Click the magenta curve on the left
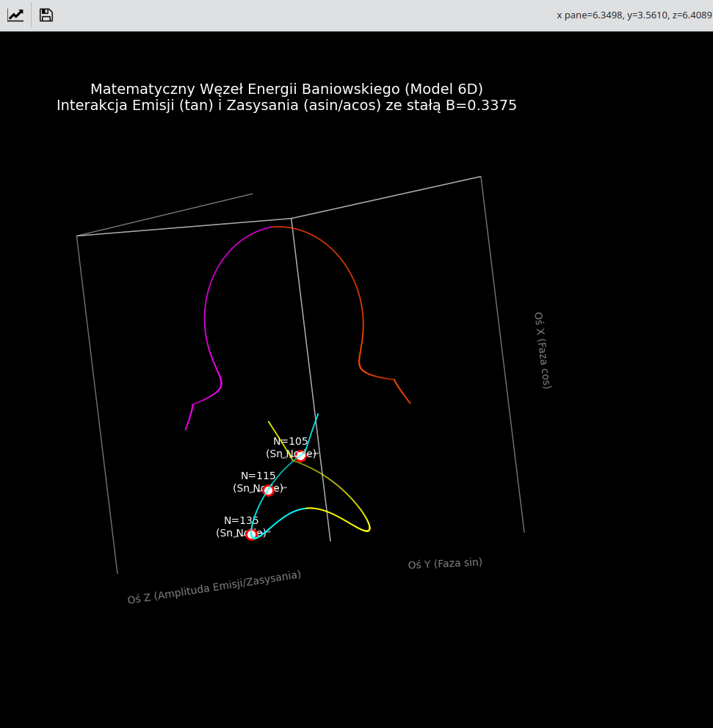The image size is (713, 728). [206, 316]
